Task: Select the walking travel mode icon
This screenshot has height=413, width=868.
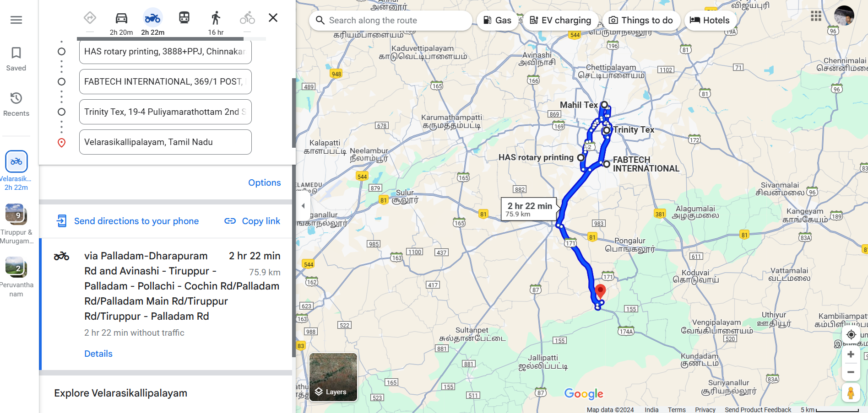Action: [x=216, y=18]
